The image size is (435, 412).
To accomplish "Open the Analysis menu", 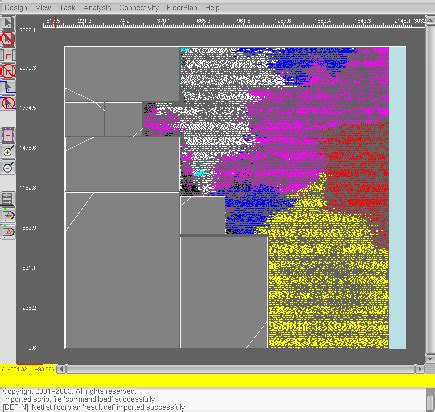I will 97,7.
